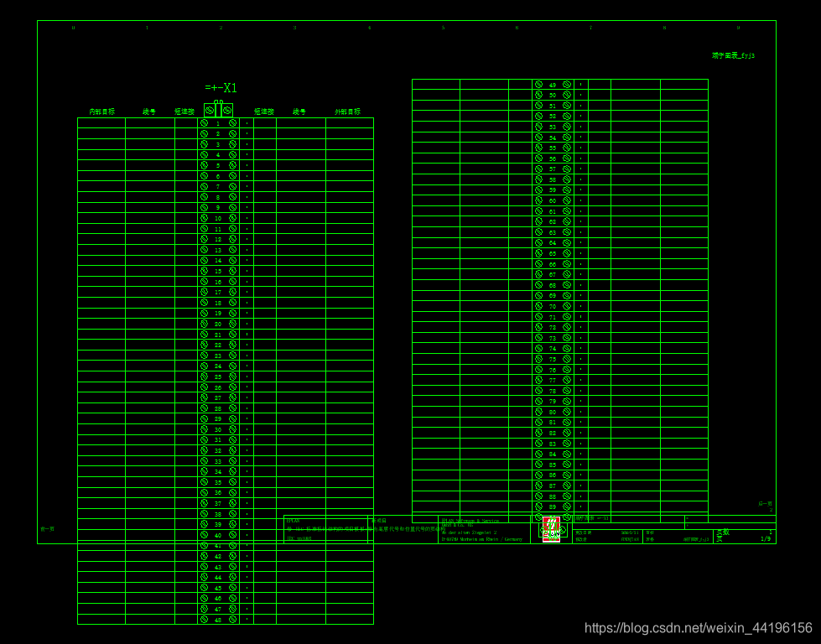Select the left screw symbol of terminal 49
This screenshot has width=821, height=644.
pos(538,85)
